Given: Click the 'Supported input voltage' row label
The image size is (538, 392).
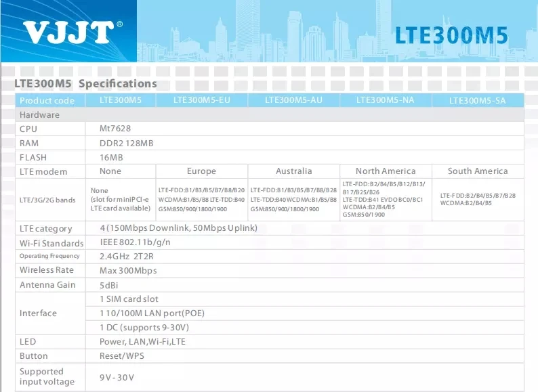Looking at the screenshot, I should 47,376.
